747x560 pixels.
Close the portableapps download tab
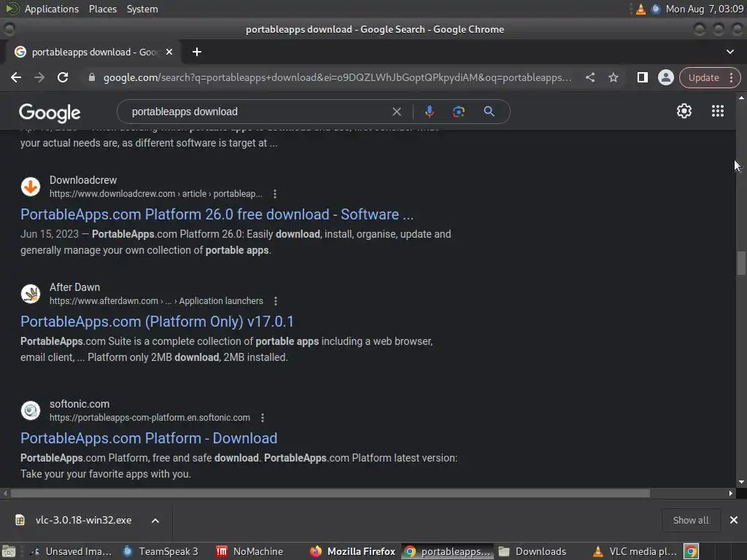click(x=169, y=52)
